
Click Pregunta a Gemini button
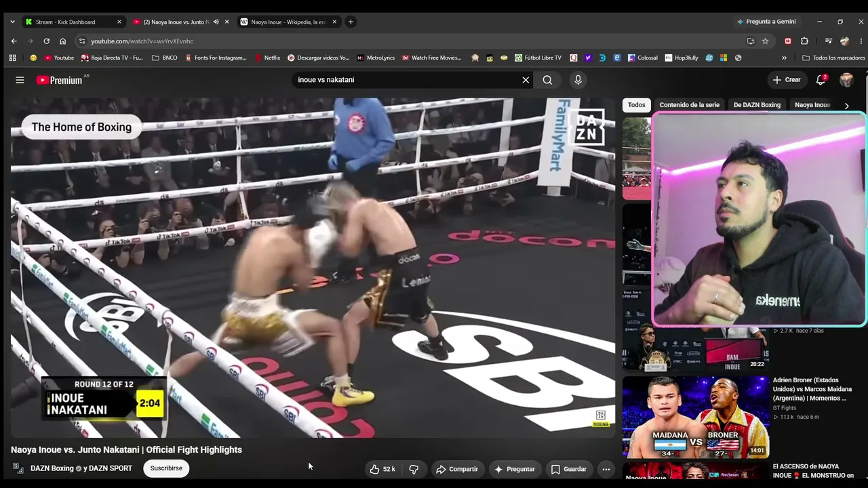766,22
